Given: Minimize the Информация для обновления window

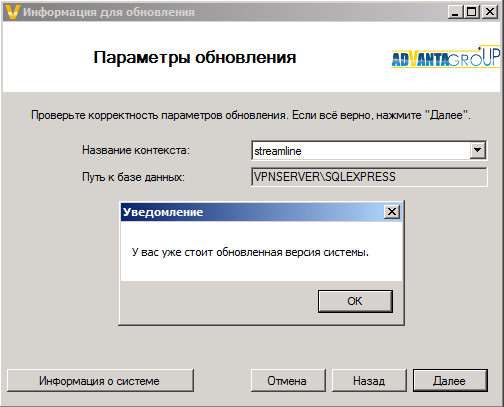Looking at the screenshot, I should [455, 12].
